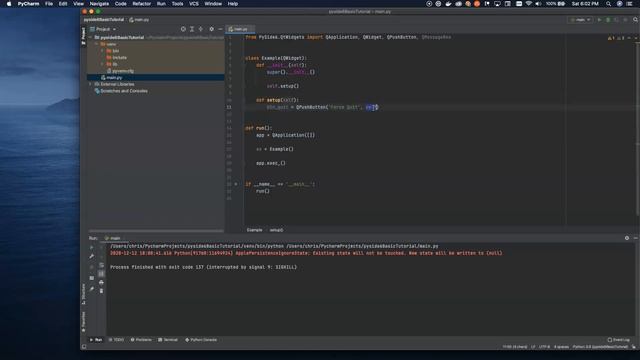Open TODO tool window
Image resolution: width=640 pixels, height=360 pixels.
(116, 340)
